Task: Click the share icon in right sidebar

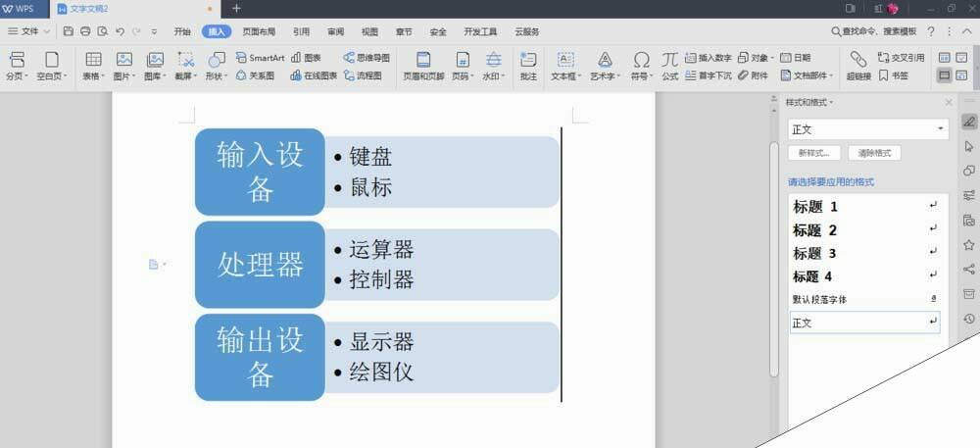Action: pyautogui.click(x=969, y=270)
